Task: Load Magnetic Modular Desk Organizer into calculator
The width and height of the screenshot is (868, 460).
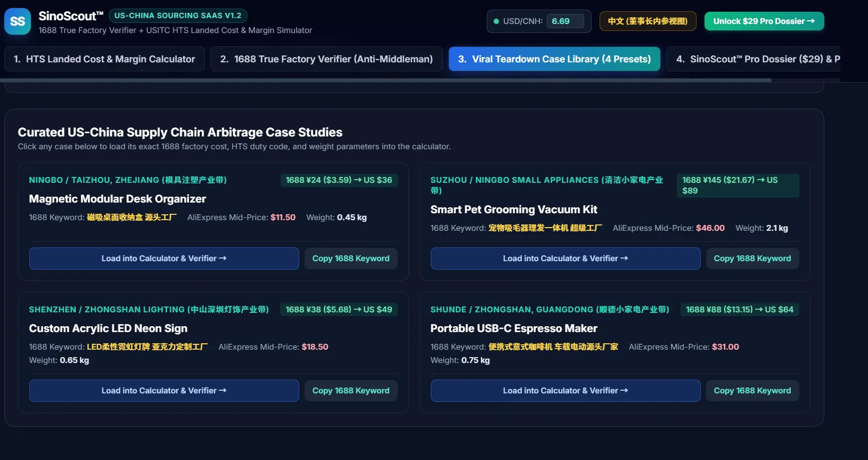Action: (x=164, y=259)
